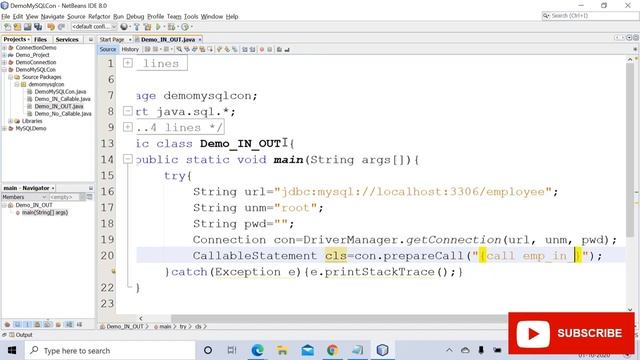Click the Comment icon in editor toolbar

pyautogui.click(x=279, y=49)
